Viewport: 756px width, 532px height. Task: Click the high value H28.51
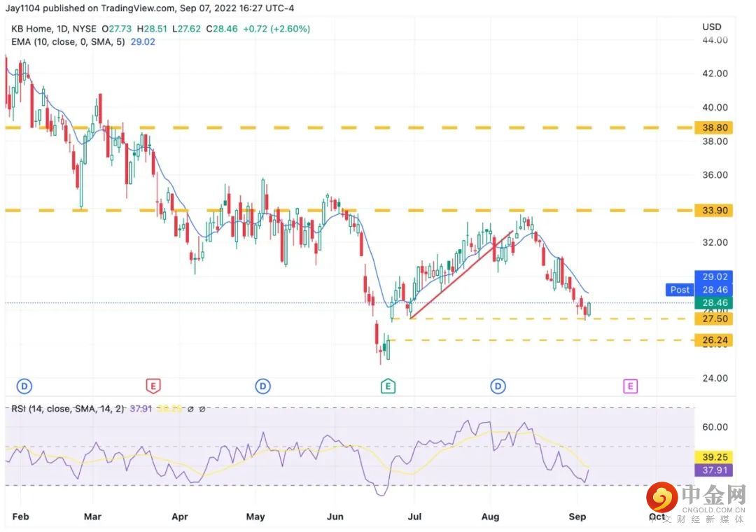coord(152,29)
